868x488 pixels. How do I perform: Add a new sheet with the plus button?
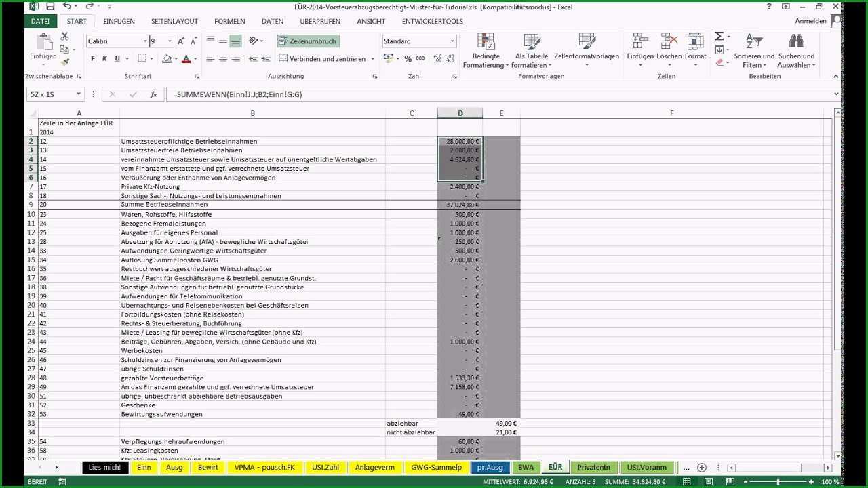[x=702, y=468]
